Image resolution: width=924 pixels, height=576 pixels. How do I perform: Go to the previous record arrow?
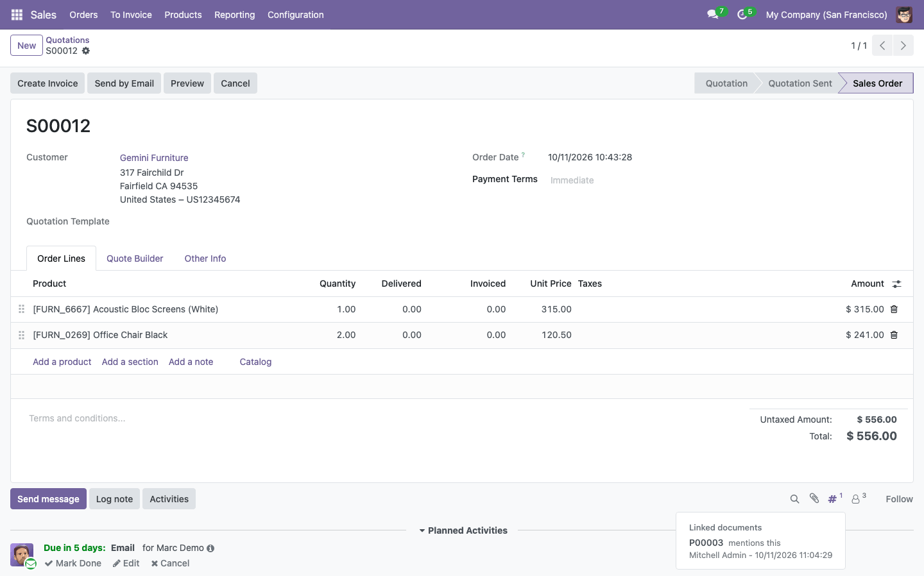pos(882,46)
